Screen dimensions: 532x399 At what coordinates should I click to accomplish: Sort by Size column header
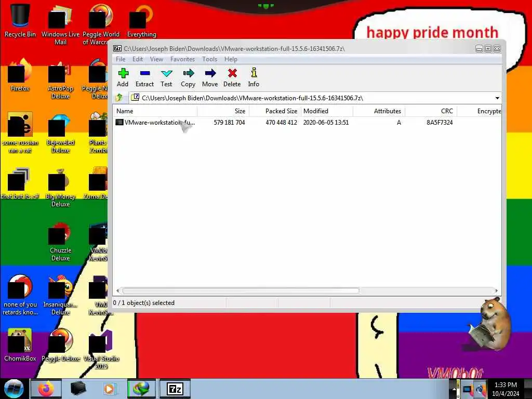pos(223,111)
